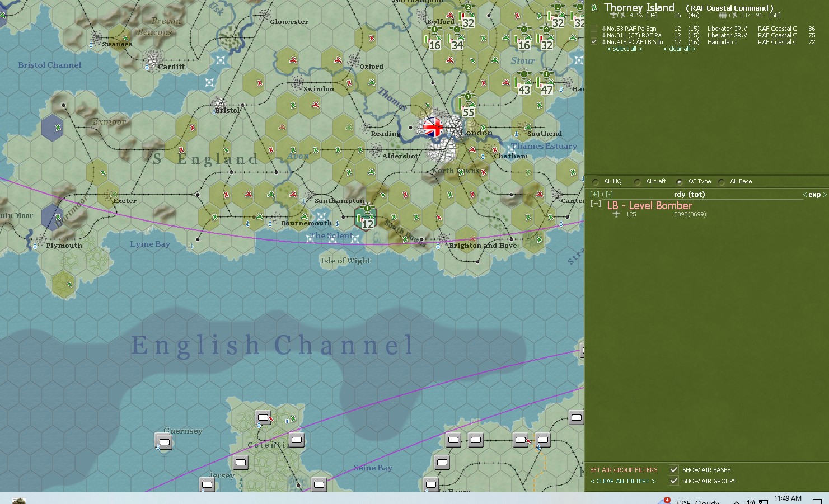Expand the LB - Level Bomber group
This screenshot has height=504, width=829.
pos(596,204)
